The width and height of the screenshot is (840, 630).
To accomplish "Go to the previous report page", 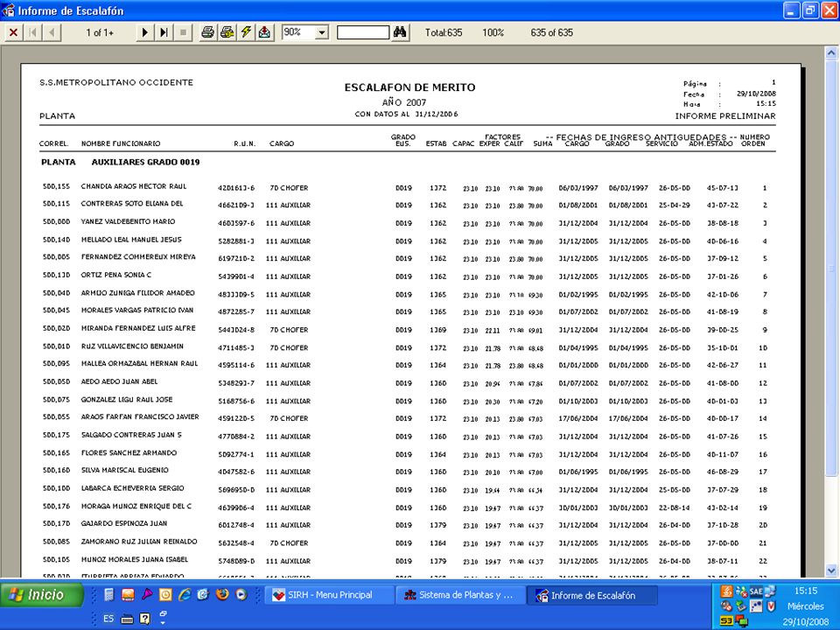I will (x=52, y=32).
